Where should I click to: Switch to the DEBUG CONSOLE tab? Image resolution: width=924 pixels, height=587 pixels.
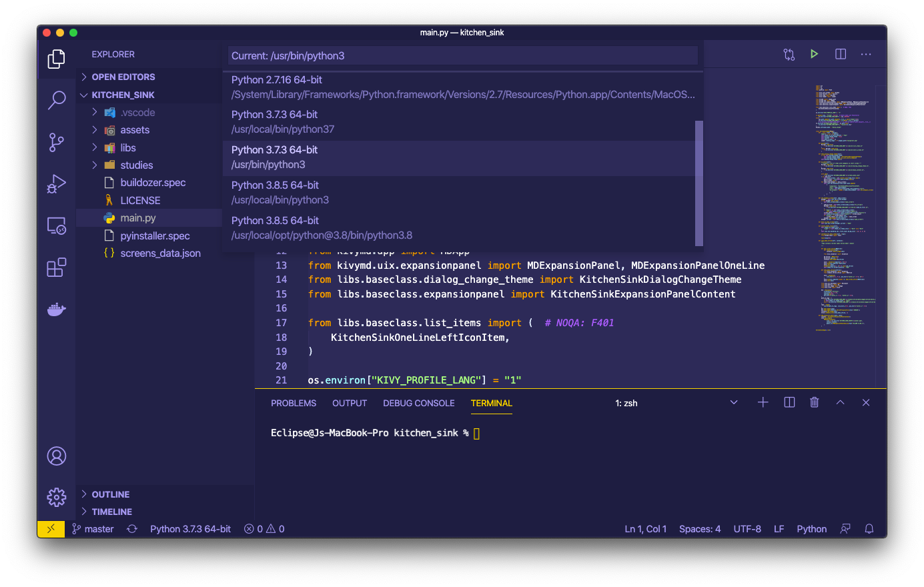click(x=419, y=403)
